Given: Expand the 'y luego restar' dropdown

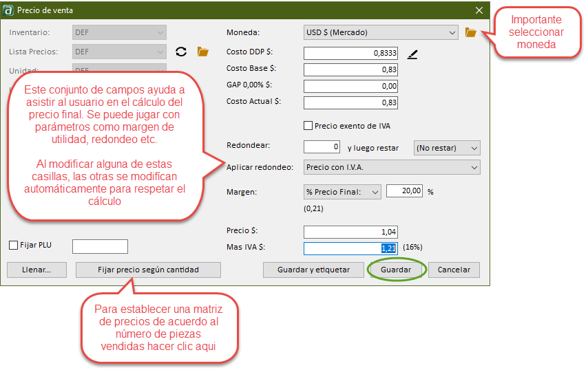Looking at the screenshot, I should point(447,148).
